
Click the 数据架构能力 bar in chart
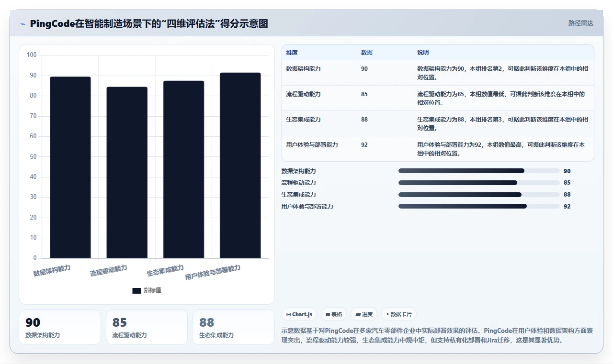coord(70,167)
